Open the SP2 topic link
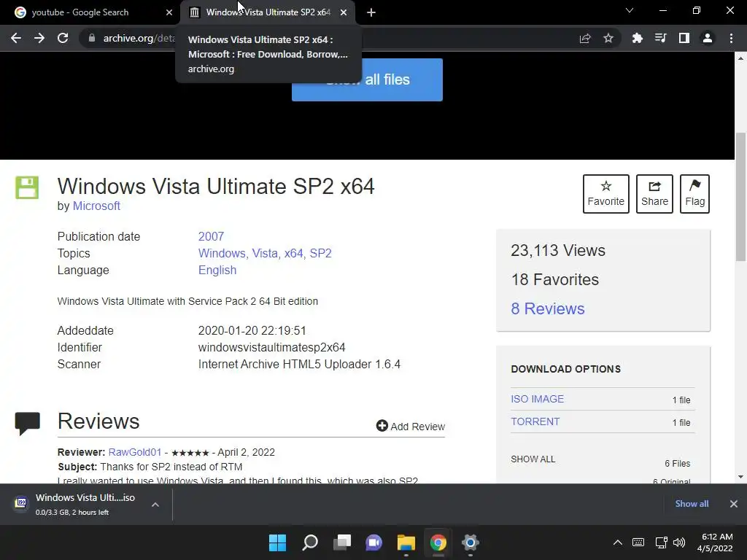The image size is (747, 560). tap(321, 253)
